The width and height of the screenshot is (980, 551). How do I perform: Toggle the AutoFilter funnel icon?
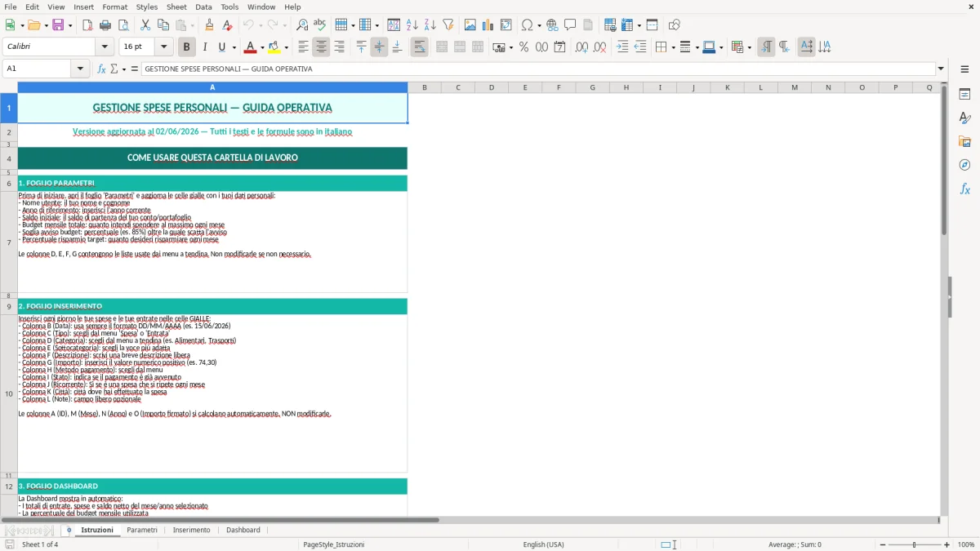coord(448,25)
